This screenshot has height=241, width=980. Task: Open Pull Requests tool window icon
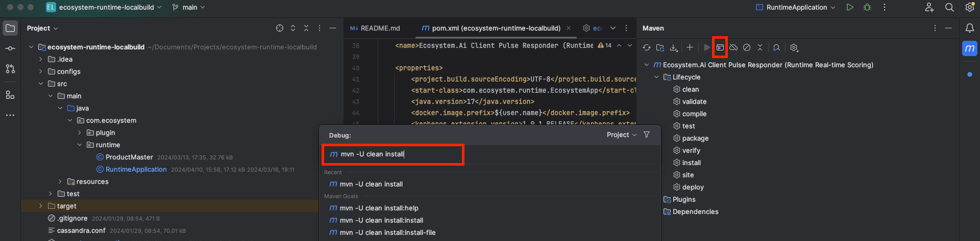point(10,69)
